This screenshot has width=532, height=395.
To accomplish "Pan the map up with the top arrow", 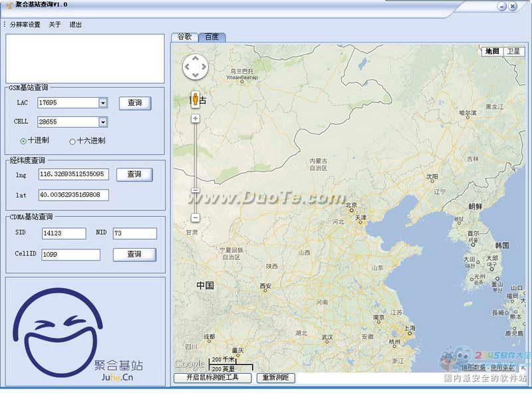I will click(196, 59).
